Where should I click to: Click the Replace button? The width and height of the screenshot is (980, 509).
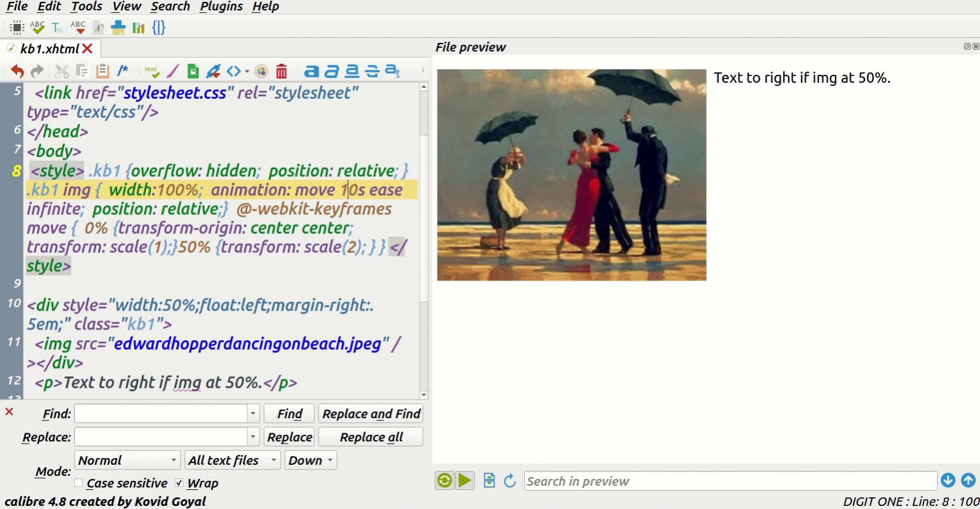(289, 437)
